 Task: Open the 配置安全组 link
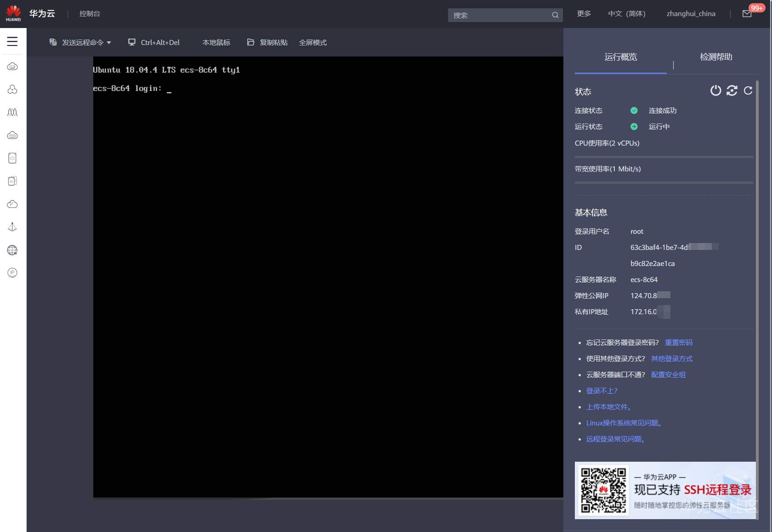click(668, 374)
